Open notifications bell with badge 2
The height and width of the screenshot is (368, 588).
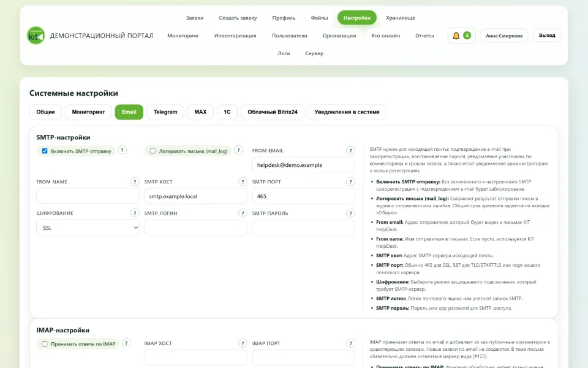click(461, 36)
